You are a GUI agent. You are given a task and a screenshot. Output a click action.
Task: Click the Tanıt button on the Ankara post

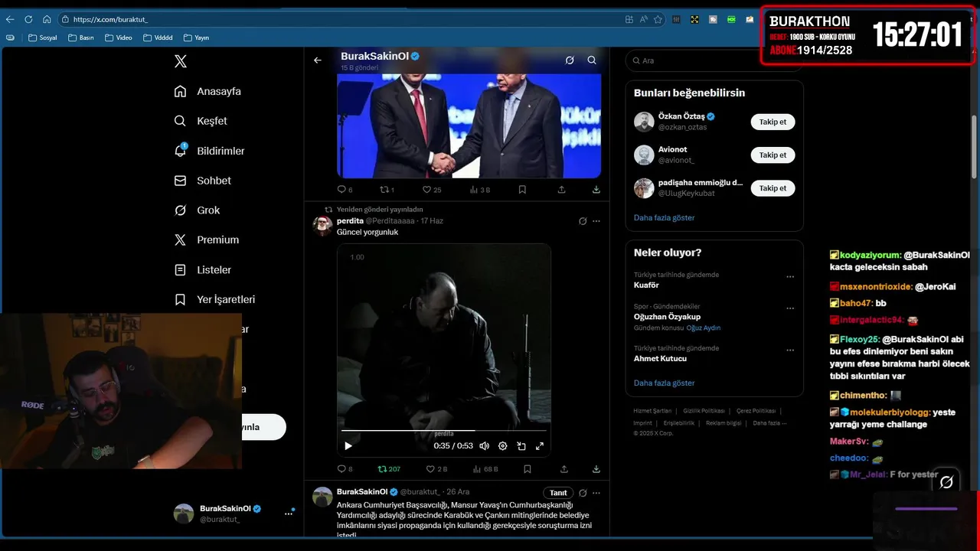tap(558, 493)
